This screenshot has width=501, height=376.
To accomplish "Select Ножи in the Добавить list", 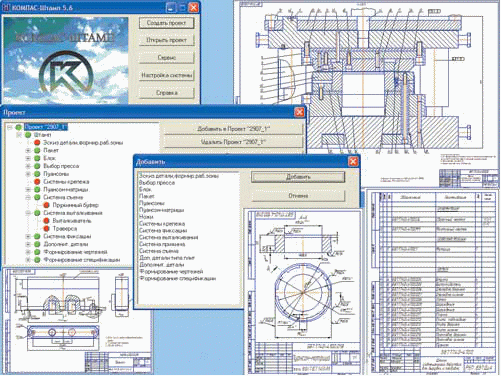I will coord(146,217).
